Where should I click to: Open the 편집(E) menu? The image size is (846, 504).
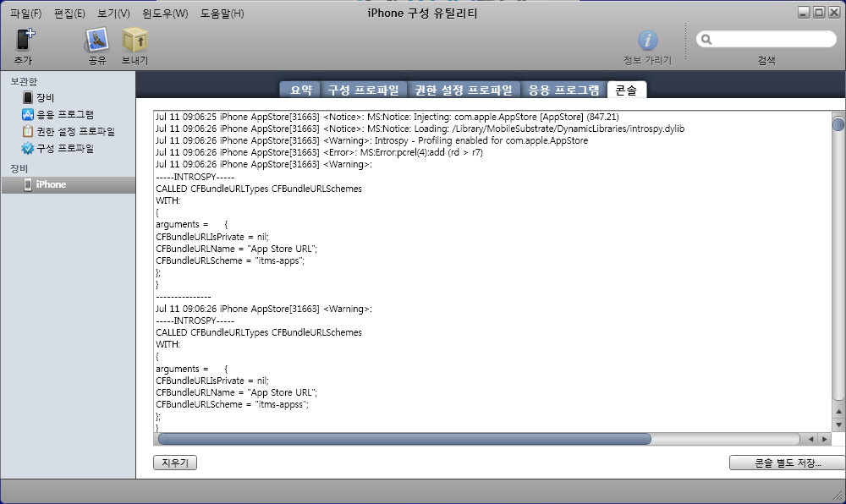click(69, 14)
